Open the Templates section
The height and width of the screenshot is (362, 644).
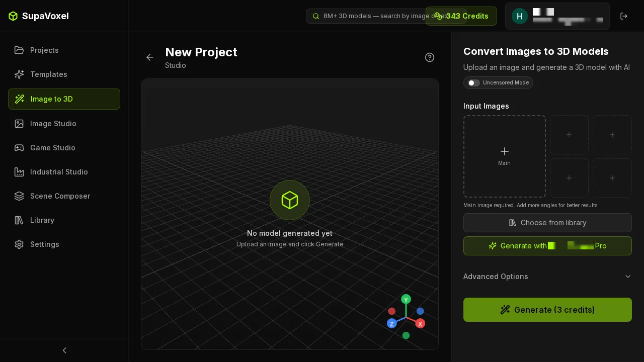64,74
